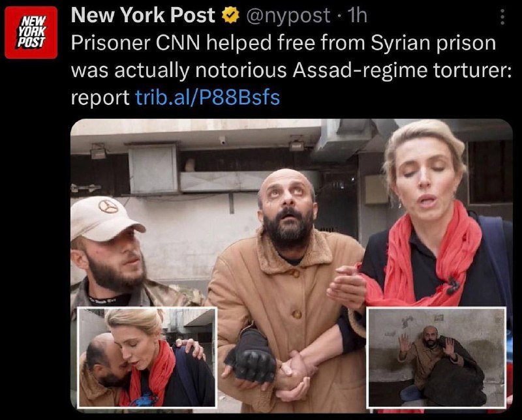Click the black fingerless glove in the photo
Screen dimensions: 522x420
(x=250, y=356)
